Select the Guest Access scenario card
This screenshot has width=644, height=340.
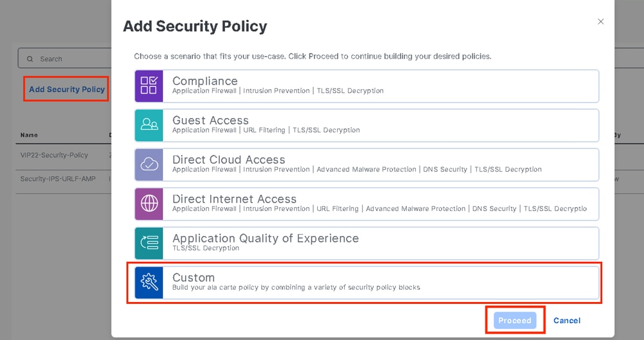point(367,125)
